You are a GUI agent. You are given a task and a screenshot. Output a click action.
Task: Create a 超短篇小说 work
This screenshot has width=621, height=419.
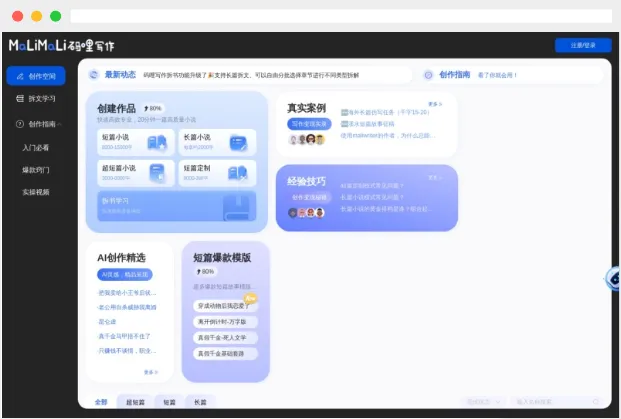coord(136,173)
